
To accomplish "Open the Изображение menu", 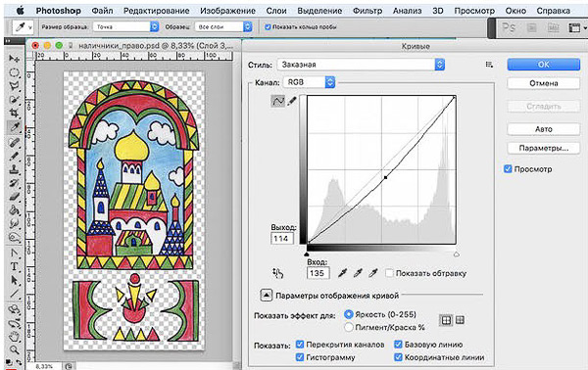I will point(227,11).
